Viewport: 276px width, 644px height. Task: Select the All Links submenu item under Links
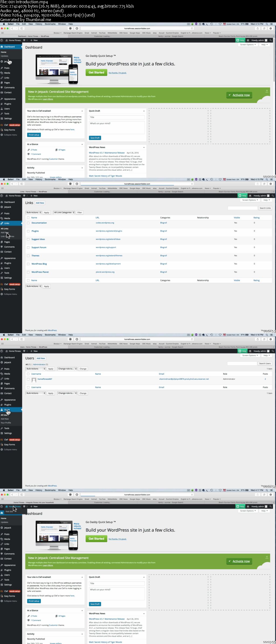pos(5,229)
